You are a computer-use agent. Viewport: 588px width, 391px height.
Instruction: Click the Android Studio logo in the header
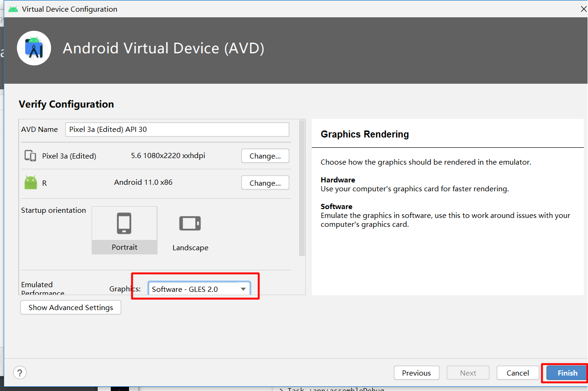click(x=34, y=48)
